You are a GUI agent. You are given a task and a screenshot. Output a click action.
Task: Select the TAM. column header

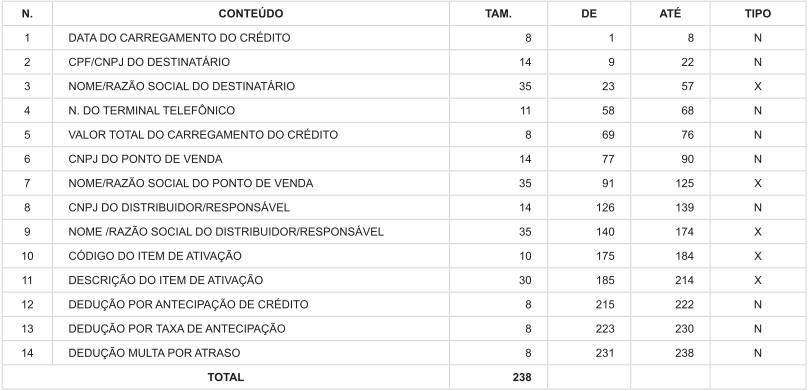pos(499,14)
